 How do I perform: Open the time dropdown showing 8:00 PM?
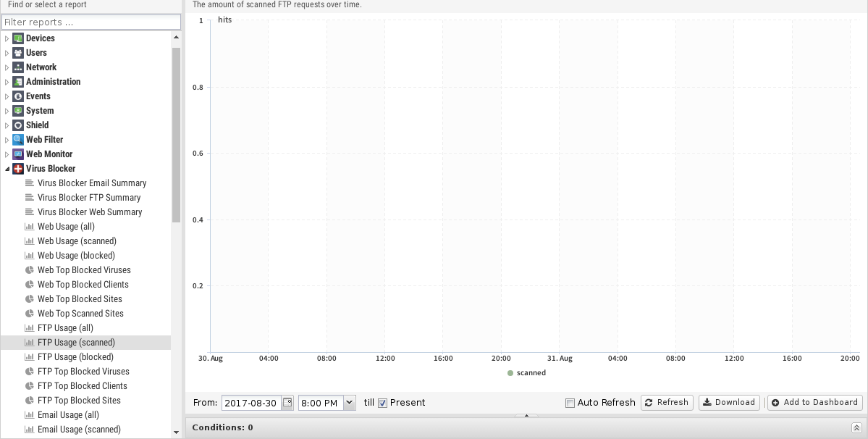click(350, 403)
